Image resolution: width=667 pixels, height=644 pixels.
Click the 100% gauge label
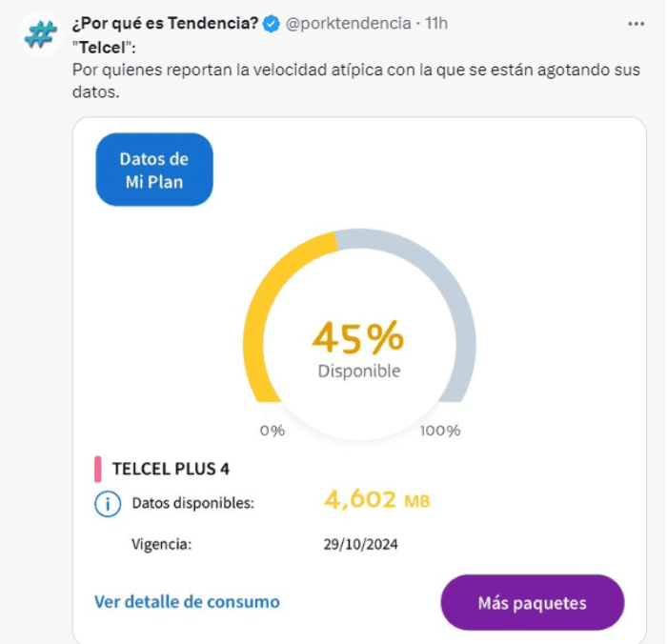coord(440,431)
